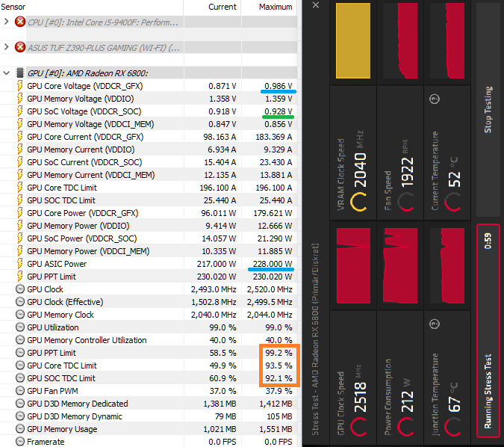Expand the CPU [#0] Intel Core i5-9400F node
Viewport: 504px width, 447px height.
(6, 22)
